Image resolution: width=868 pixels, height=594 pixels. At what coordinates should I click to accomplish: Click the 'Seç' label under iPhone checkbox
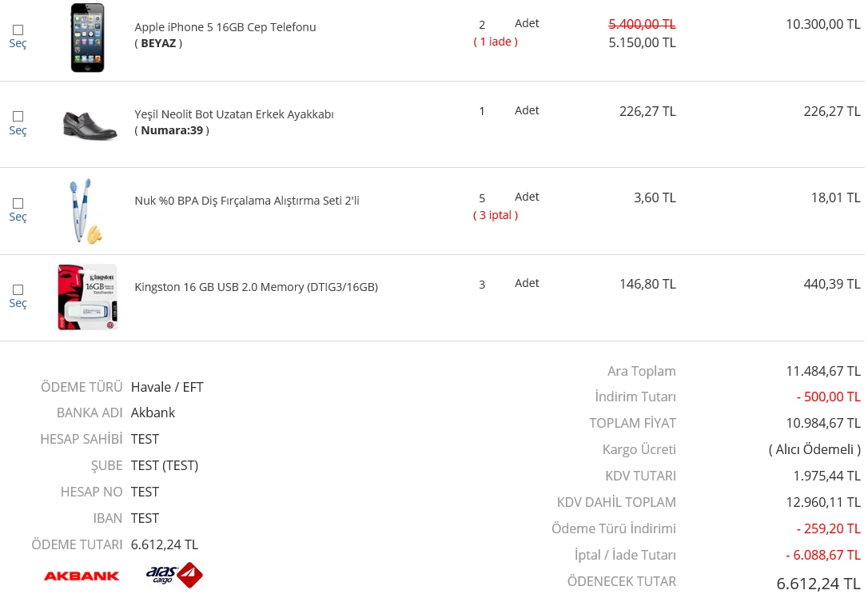18,44
